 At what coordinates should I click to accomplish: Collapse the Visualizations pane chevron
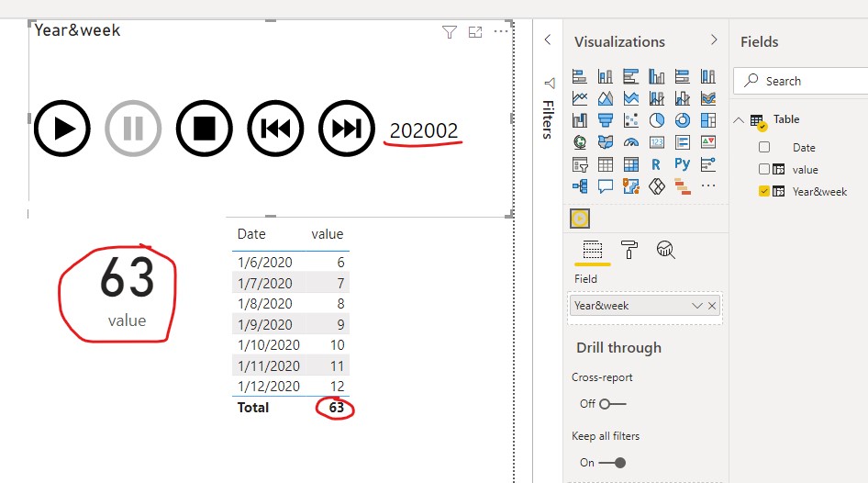coord(714,39)
